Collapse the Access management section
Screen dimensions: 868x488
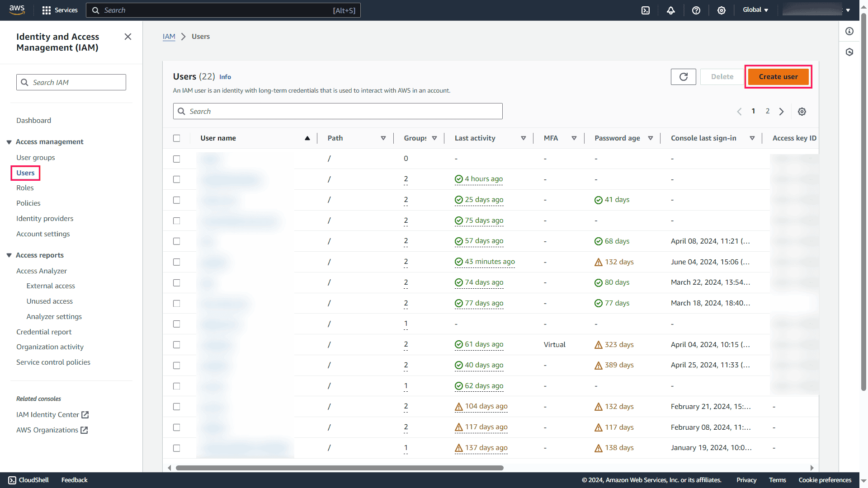[x=9, y=142]
